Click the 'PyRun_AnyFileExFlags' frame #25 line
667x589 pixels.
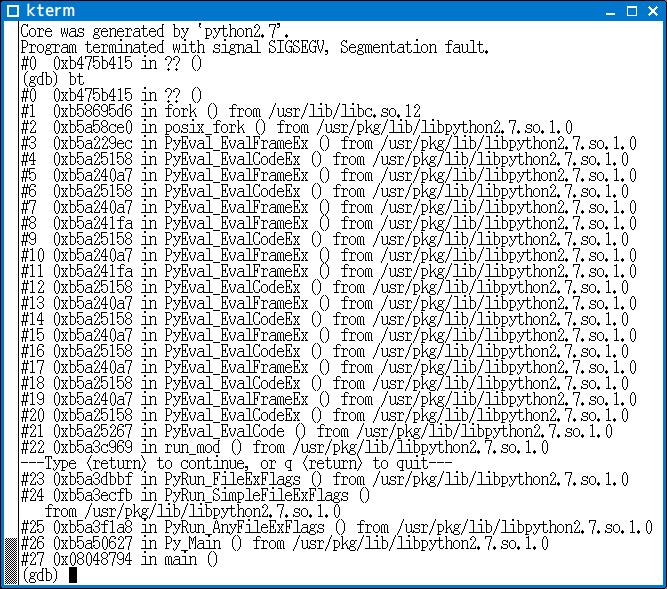tap(324, 527)
